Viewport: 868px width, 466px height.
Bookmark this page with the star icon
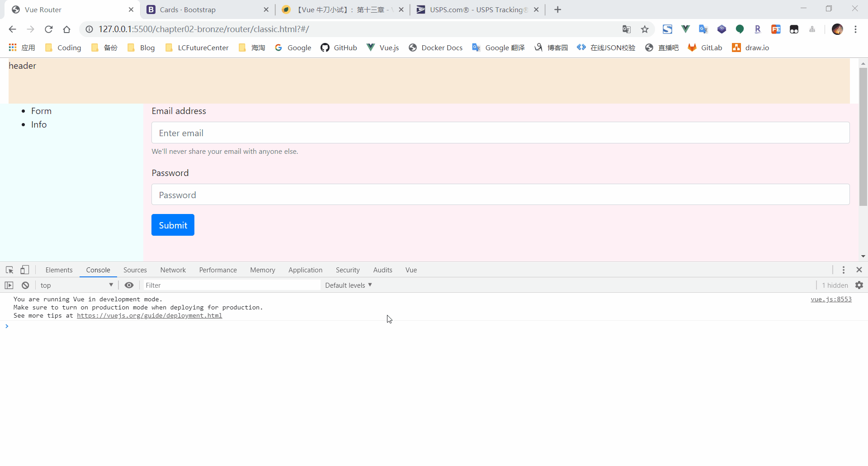tap(645, 29)
